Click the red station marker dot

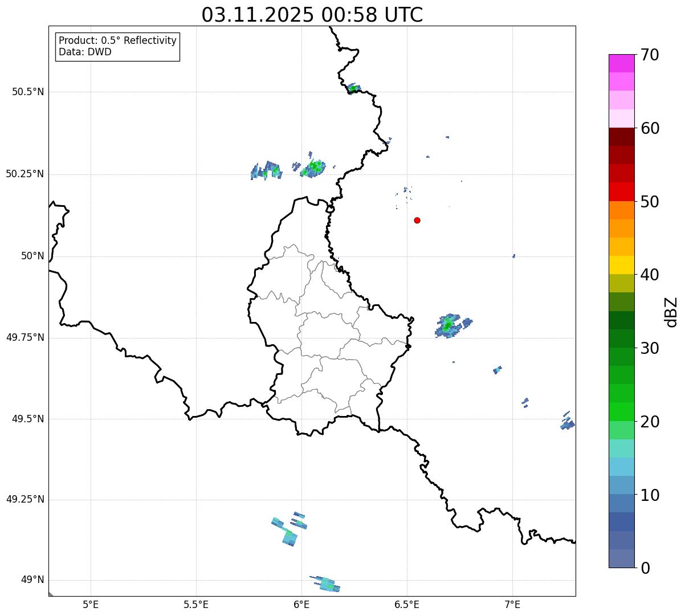(417, 221)
